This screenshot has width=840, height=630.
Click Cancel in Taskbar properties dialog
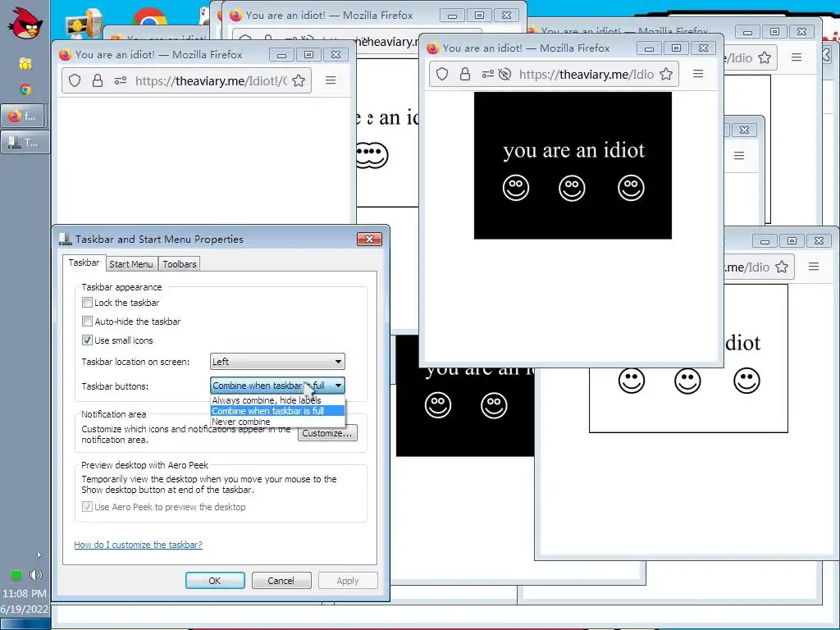281,581
